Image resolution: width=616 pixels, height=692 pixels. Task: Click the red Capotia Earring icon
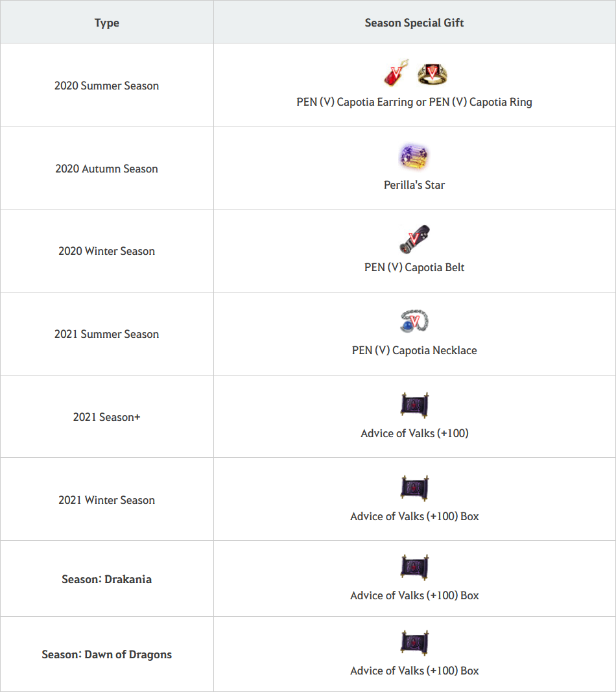click(396, 73)
